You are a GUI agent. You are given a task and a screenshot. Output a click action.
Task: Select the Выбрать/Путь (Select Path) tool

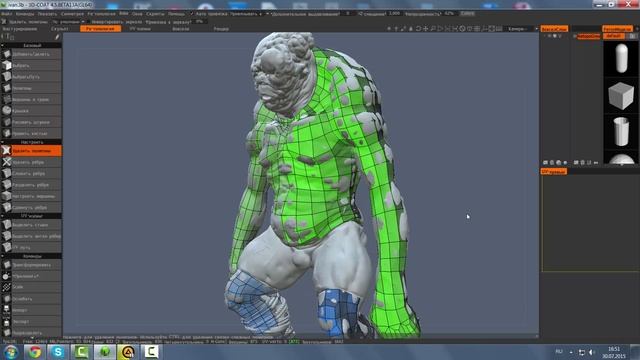pos(31,77)
